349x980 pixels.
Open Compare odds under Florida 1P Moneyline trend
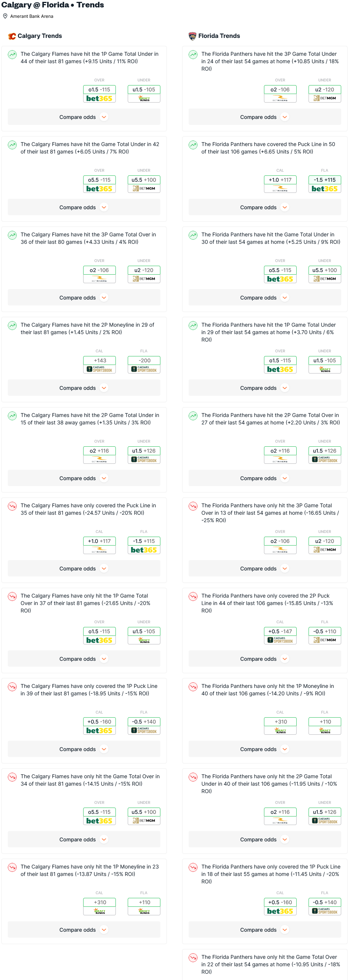pos(265,750)
